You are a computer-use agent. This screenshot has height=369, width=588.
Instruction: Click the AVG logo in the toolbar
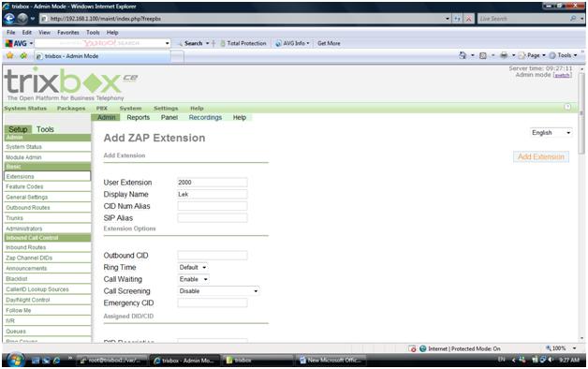tap(16, 43)
